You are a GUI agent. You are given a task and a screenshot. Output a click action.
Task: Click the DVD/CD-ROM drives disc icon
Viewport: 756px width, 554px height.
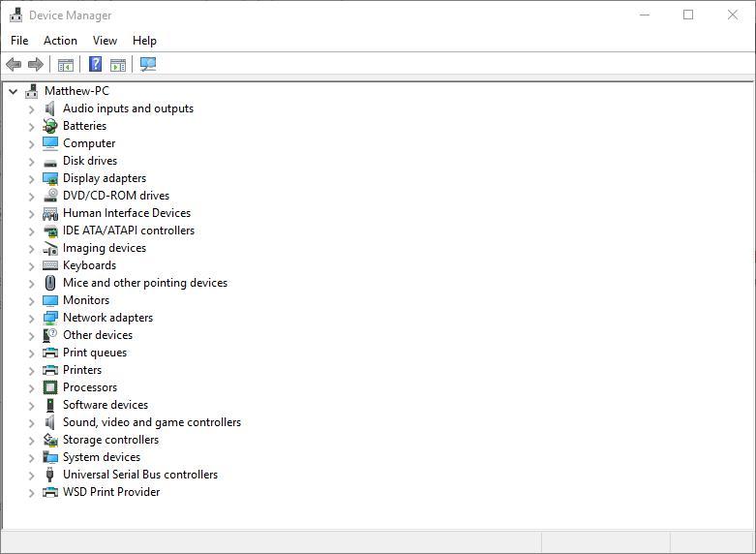50,196
